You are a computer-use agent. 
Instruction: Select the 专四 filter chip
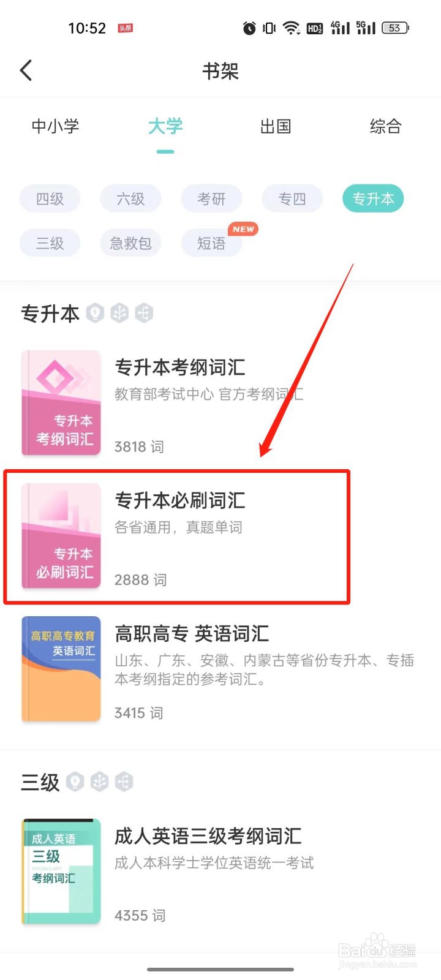(x=293, y=198)
